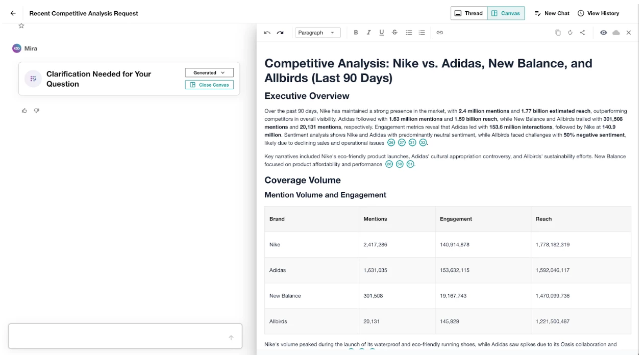Click the Recent Competitive Analysis Request title
The height and width of the screenshot is (357, 644).
84,13
